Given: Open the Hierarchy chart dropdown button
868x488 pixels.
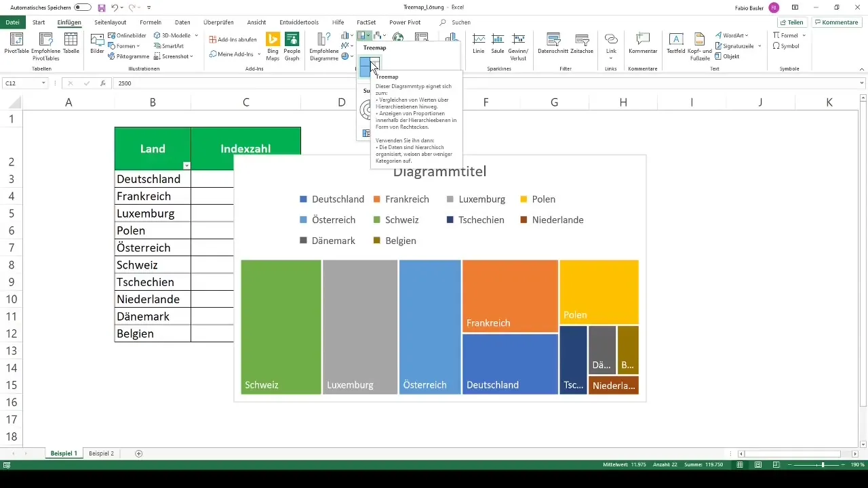Looking at the screenshot, I should point(365,35).
